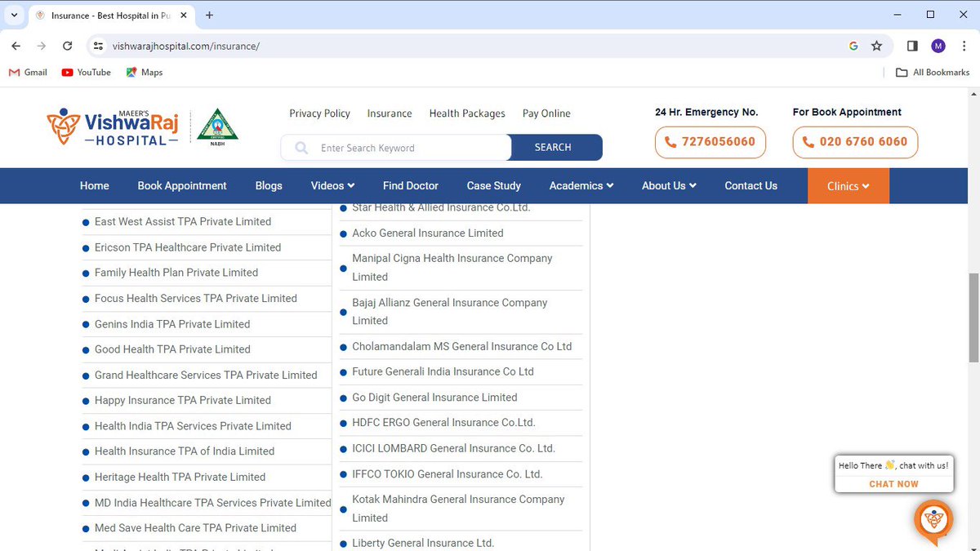This screenshot has width=980, height=551.
Task: Open Pay Online link
Action: (x=546, y=113)
